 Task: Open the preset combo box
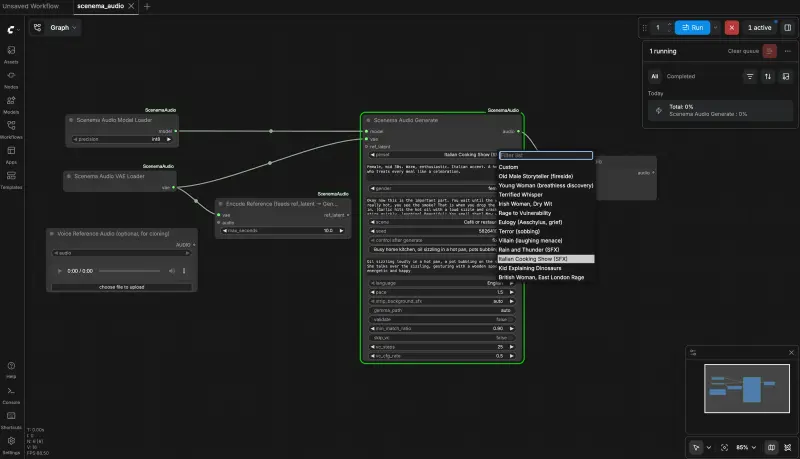tap(433, 155)
